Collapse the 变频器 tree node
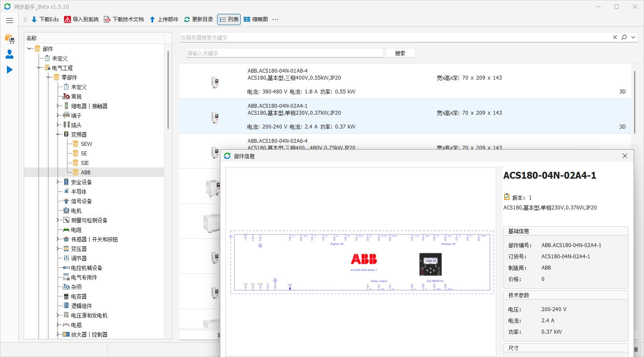644x357 pixels. tap(58, 135)
